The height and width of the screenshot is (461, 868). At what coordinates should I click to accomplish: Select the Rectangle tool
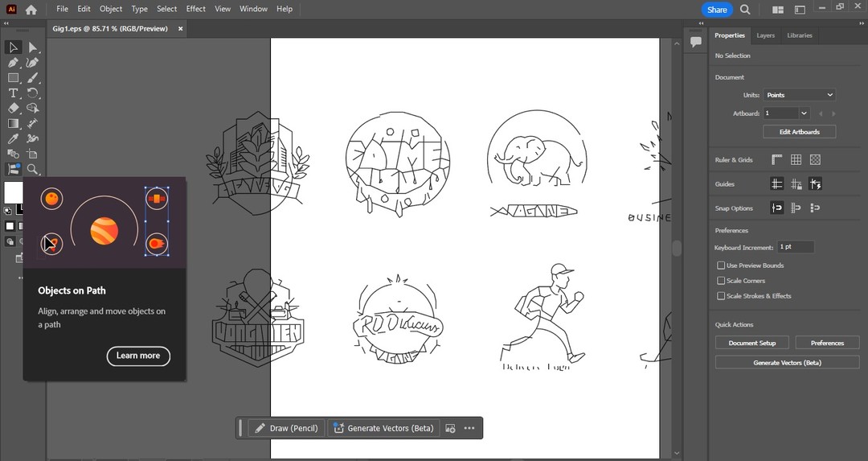(14, 78)
